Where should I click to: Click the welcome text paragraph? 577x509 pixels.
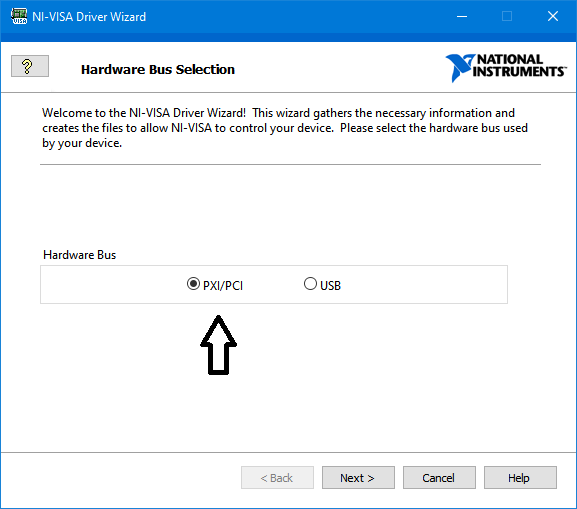pos(285,128)
